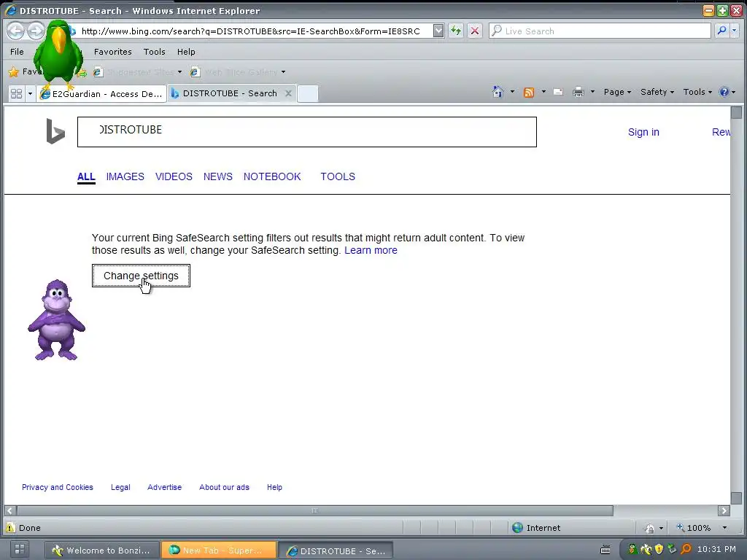The width and height of the screenshot is (747, 560).
Task: Open the Favorites menu
Action: 112,52
